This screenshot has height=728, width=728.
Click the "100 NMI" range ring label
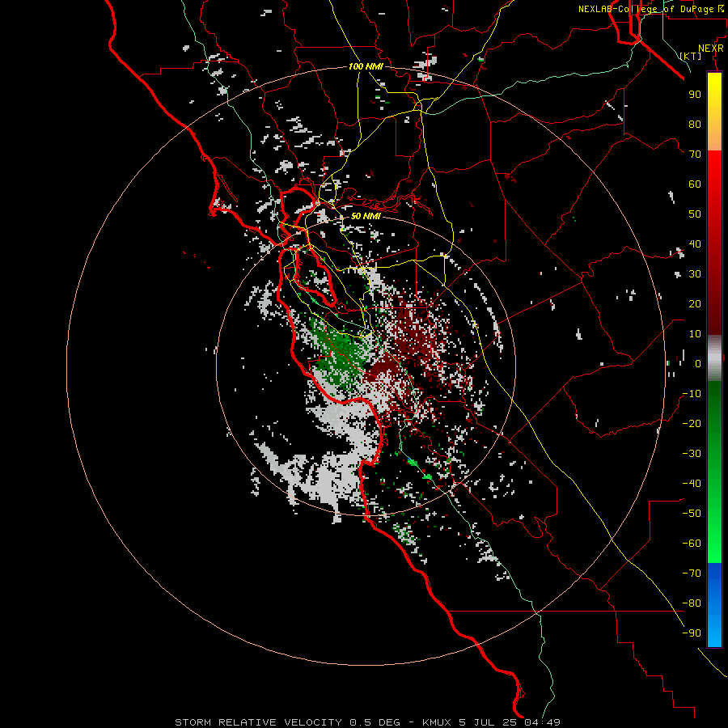pos(366,66)
